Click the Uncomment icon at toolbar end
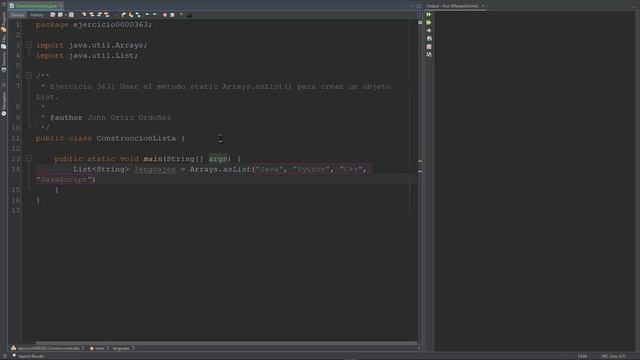 pos(189,15)
